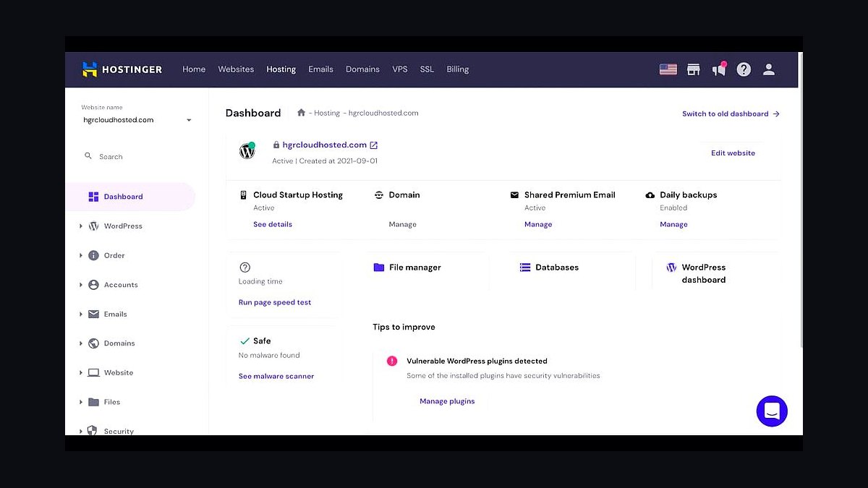Screen dimensions: 868x488
Task: Click the sidebar search magnifier icon
Action: pyautogui.click(x=88, y=156)
